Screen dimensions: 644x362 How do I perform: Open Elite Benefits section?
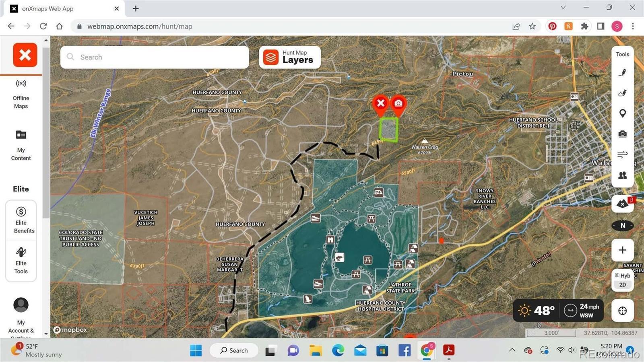coord(21,220)
